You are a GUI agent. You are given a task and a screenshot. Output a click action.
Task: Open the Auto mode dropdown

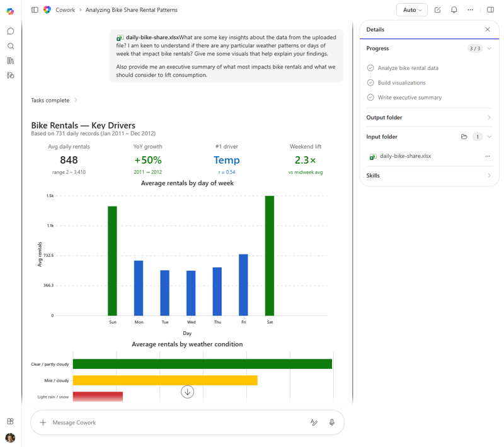click(411, 9)
